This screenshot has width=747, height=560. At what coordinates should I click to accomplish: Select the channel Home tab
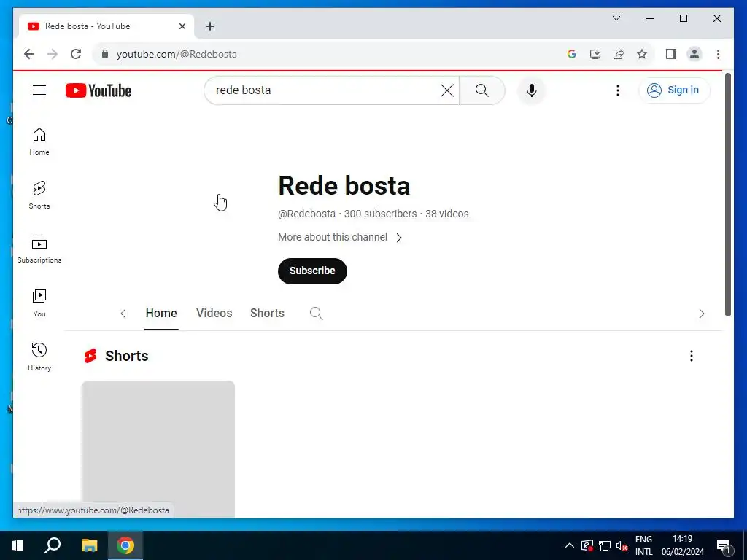point(161,314)
